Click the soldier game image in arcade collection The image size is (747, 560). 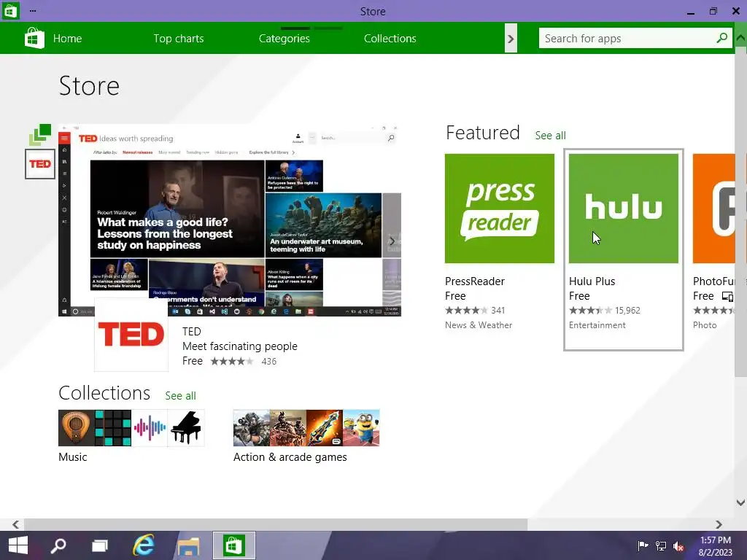point(252,427)
